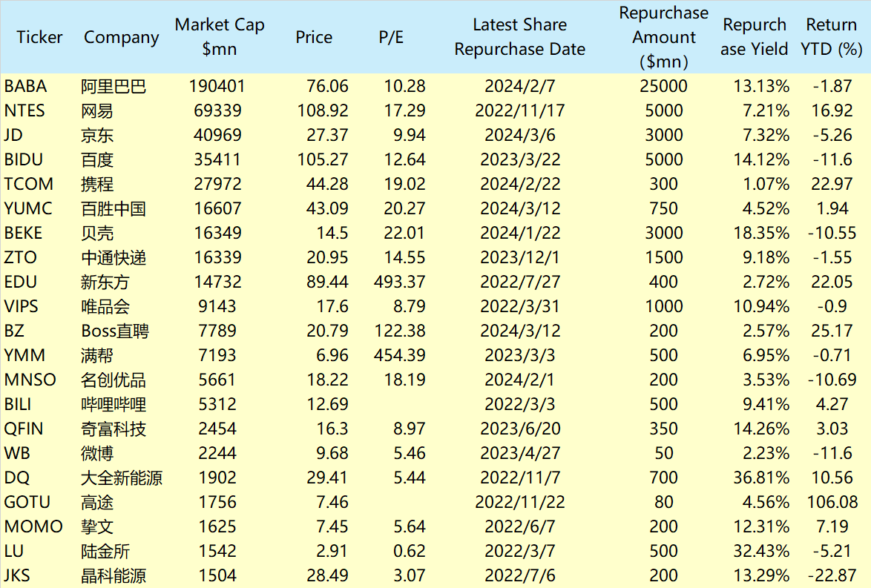Select Boss直聘 company cell

[x=115, y=331]
